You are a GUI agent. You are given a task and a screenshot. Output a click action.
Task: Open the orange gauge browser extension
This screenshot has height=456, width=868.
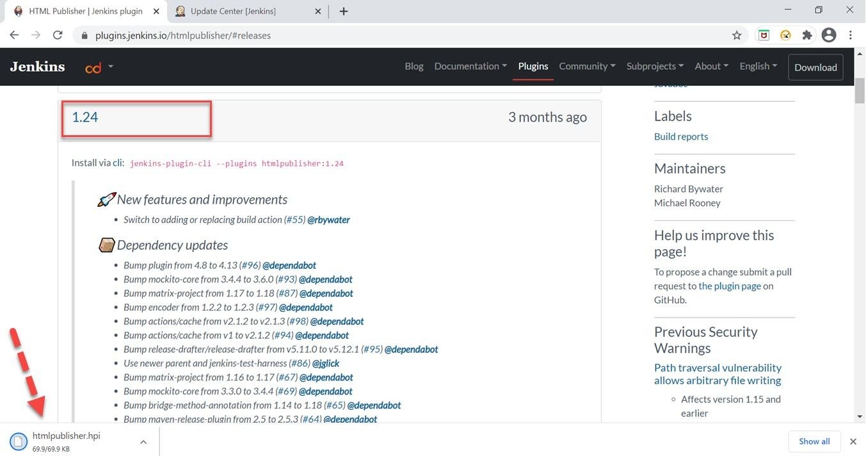click(785, 35)
